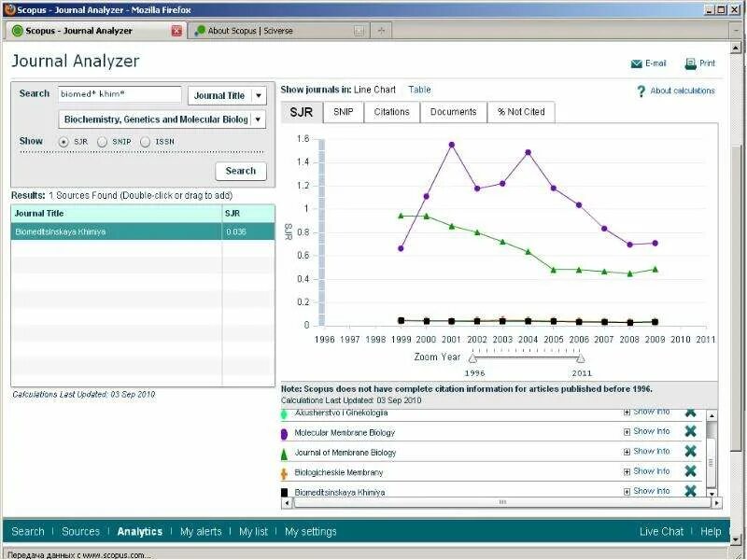This screenshot has height=560, width=747.
Task: Click the Firefox logo in title bar
Action: click(x=9, y=9)
